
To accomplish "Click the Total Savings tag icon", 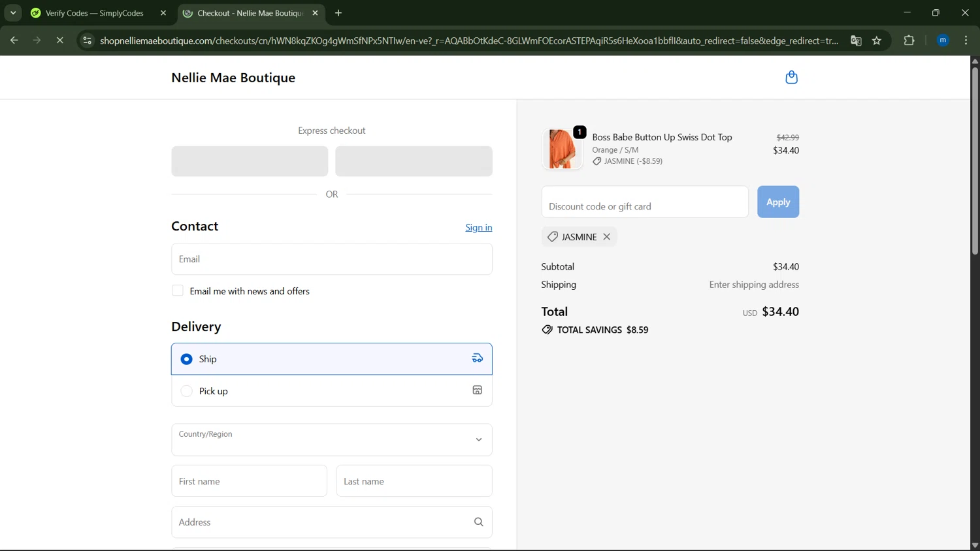I will [547, 330].
